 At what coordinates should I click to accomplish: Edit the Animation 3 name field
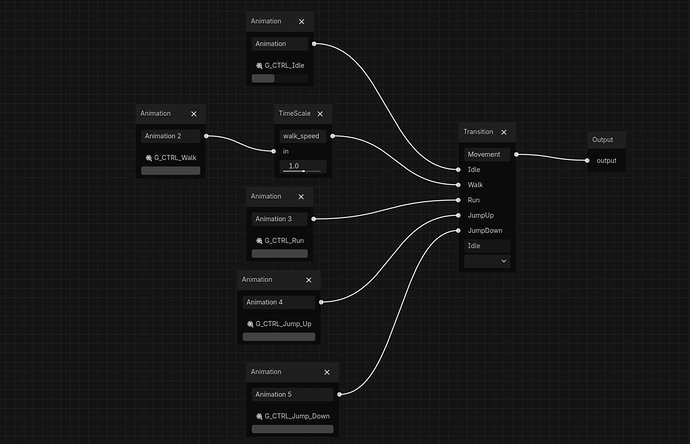pyautogui.click(x=279, y=219)
